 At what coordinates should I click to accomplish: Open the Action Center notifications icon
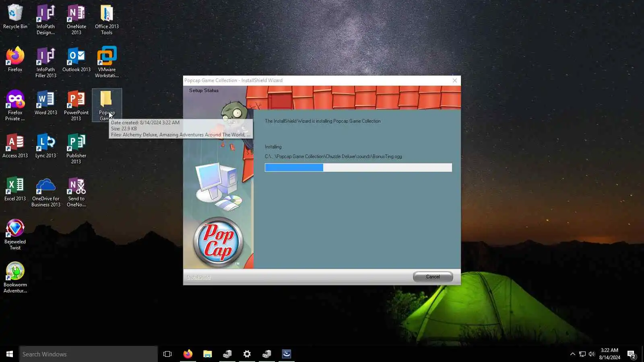[x=631, y=354]
